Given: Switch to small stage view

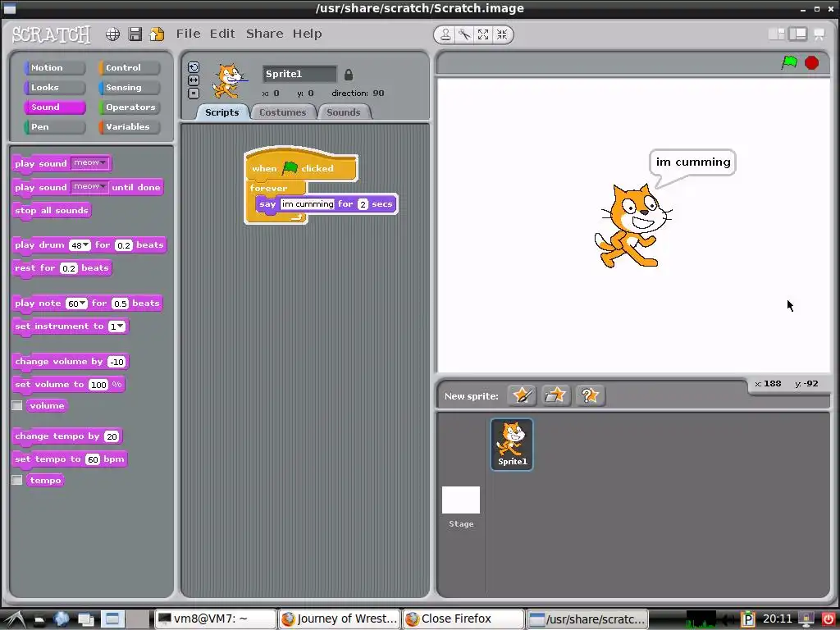Looking at the screenshot, I should point(776,34).
